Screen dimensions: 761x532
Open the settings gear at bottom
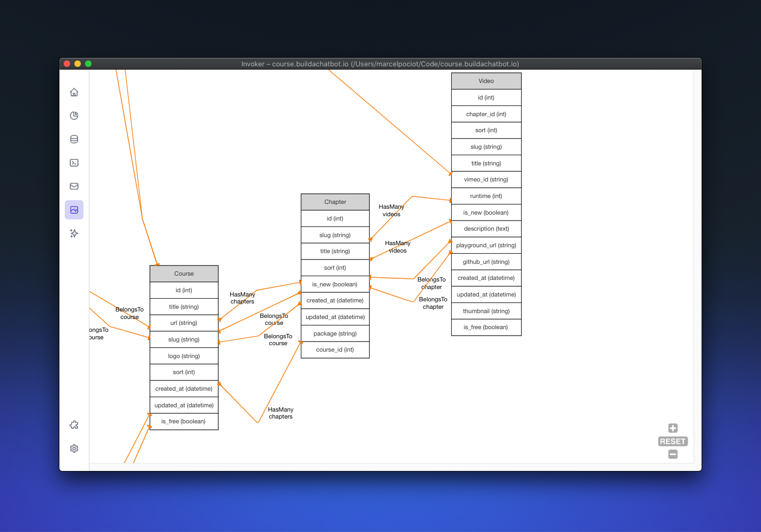tap(74, 449)
